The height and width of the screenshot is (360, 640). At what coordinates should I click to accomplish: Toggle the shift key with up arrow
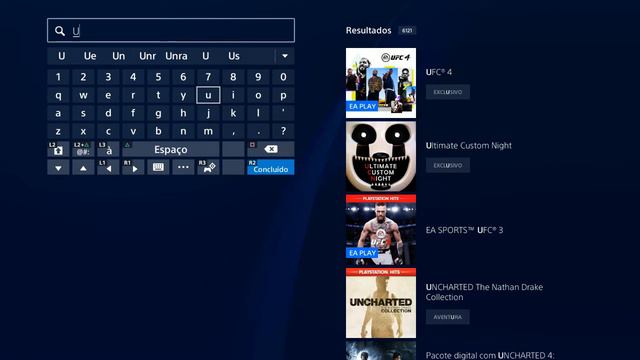pyautogui.click(x=58, y=149)
